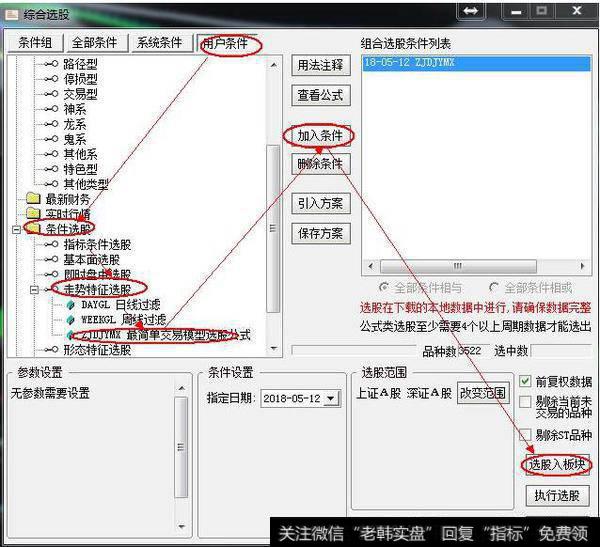The height and width of the screenshot is (547, 600).
Task: Select the 基本面选股 tree item
Action: pyautogui.click(x=91, y=260)
